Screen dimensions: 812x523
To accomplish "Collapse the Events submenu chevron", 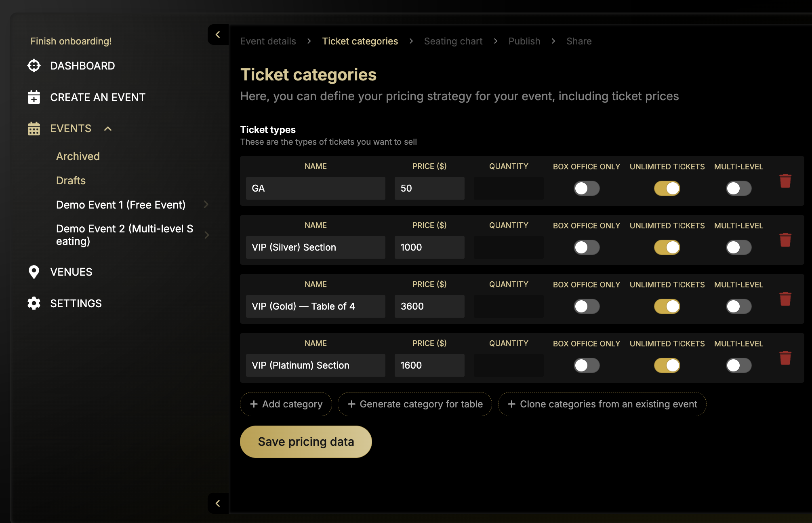I will tap(108, 129).
